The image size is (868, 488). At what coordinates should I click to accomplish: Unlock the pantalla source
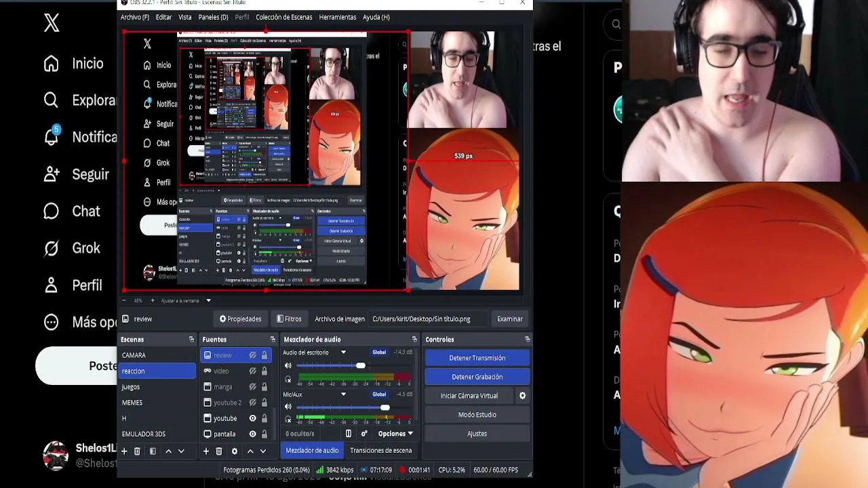point(264,434)
